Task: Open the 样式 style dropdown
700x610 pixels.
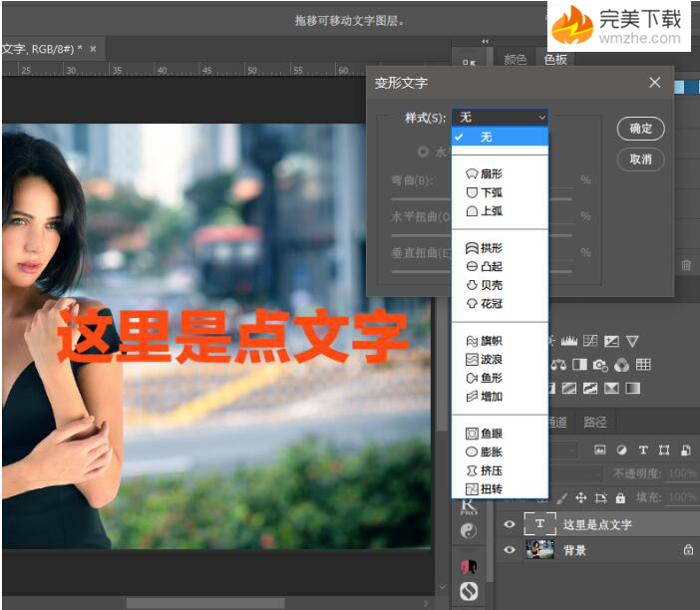Action: [x=499, y=118]
